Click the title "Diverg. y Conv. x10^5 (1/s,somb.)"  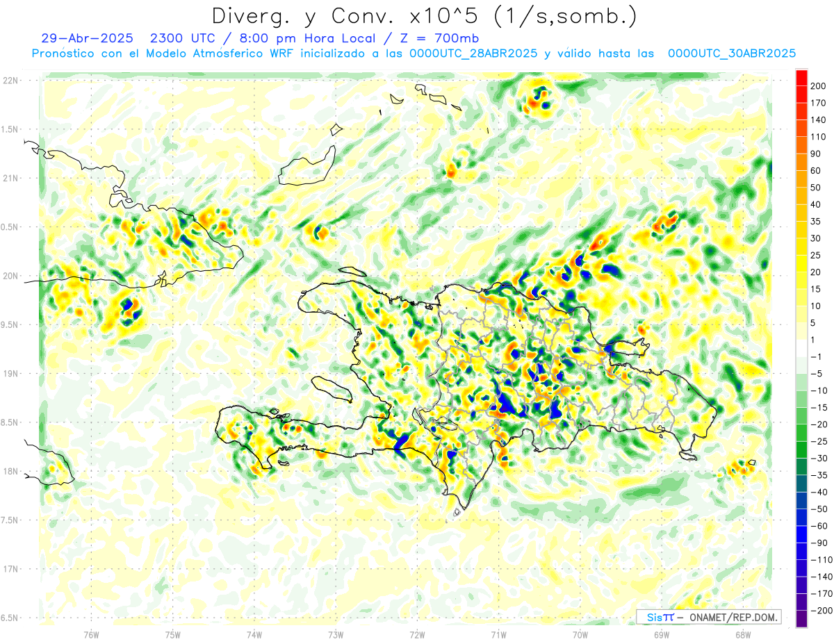click(424, 16)
